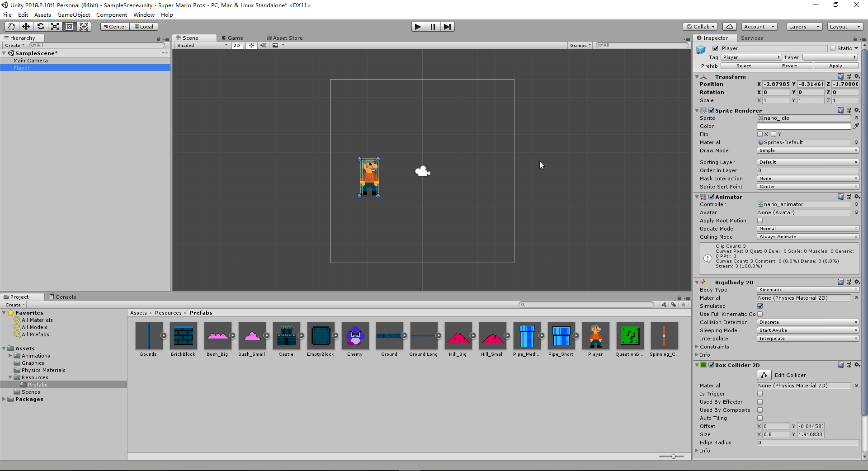
Task: Toggle Sprite Renderer enabled checkbox
Action: tap(712, 110)
